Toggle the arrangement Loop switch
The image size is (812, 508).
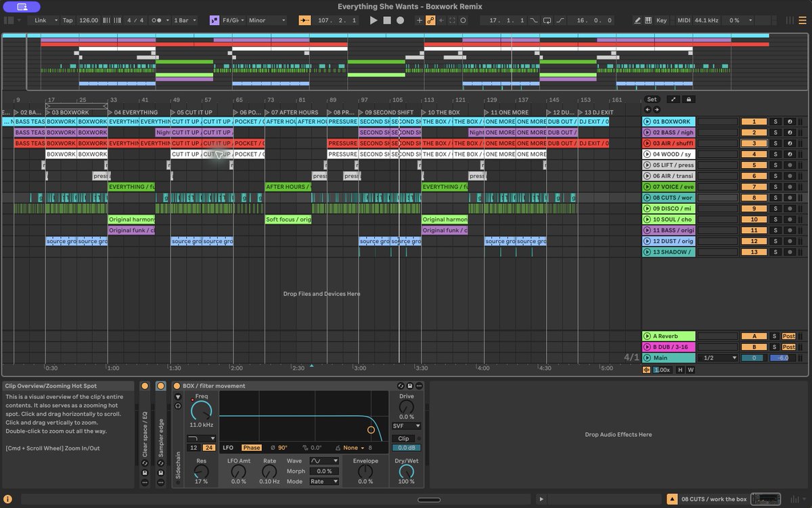point(547,20)
